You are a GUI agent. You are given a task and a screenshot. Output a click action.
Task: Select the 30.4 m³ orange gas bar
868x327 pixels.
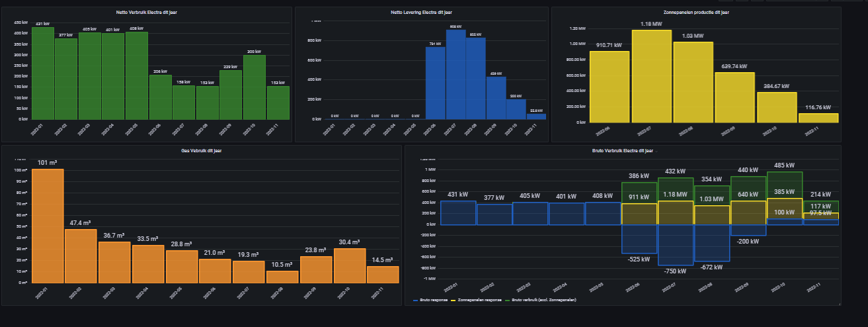coord(349,265)
